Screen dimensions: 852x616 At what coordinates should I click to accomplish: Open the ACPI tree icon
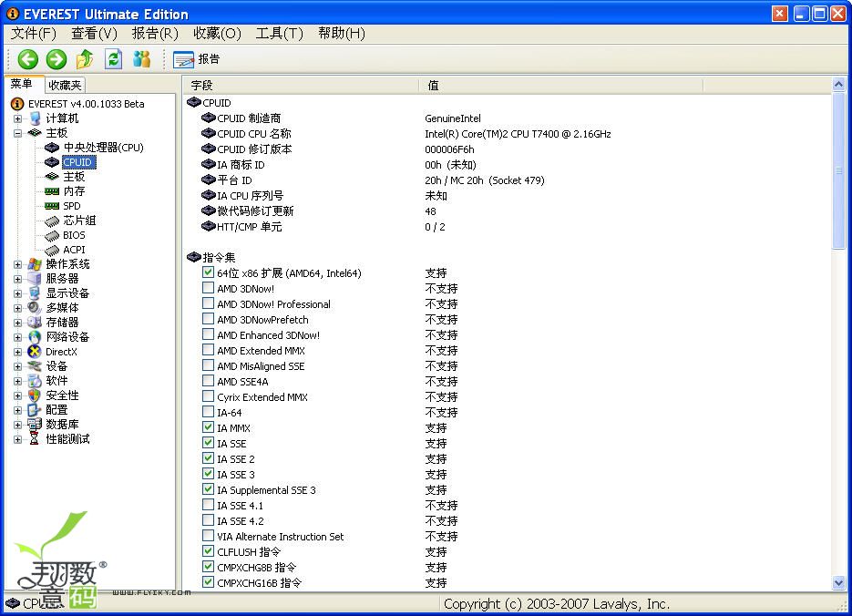[x=52, y=250]
